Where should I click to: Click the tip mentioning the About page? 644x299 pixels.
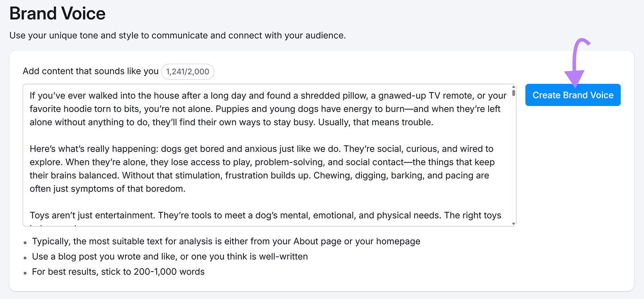(225, 241)
